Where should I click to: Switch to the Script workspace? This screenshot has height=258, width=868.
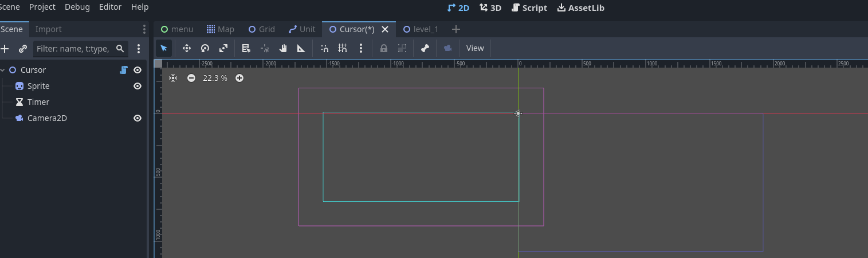[x=529, y=7]
